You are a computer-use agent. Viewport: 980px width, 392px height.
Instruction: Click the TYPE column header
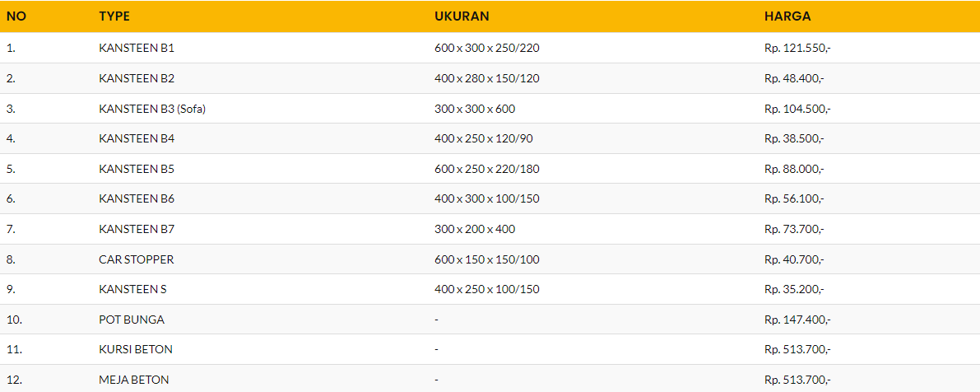[114, 16]
